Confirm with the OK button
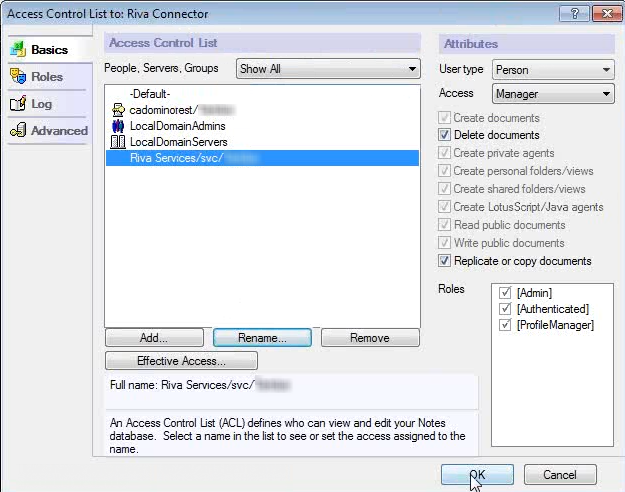This screenshot has height=492, width=625. (477, 474)
